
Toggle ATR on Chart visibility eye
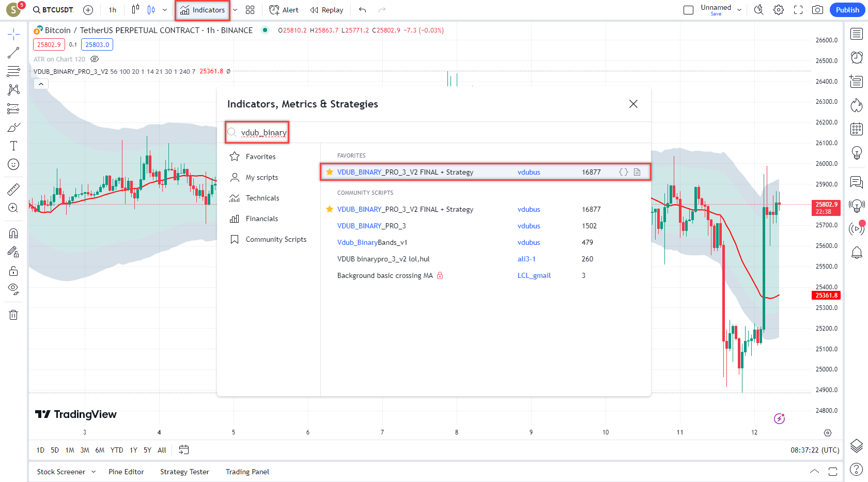pyautogui.click(x=95, y=59)
